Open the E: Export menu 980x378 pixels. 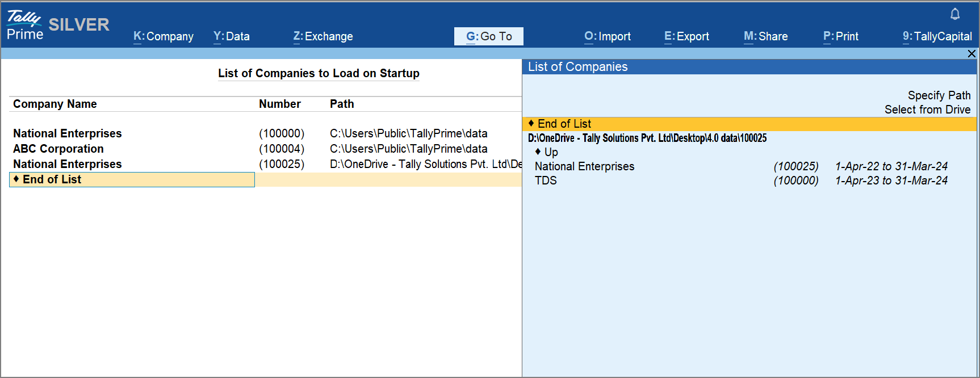[x=687, y=36]
